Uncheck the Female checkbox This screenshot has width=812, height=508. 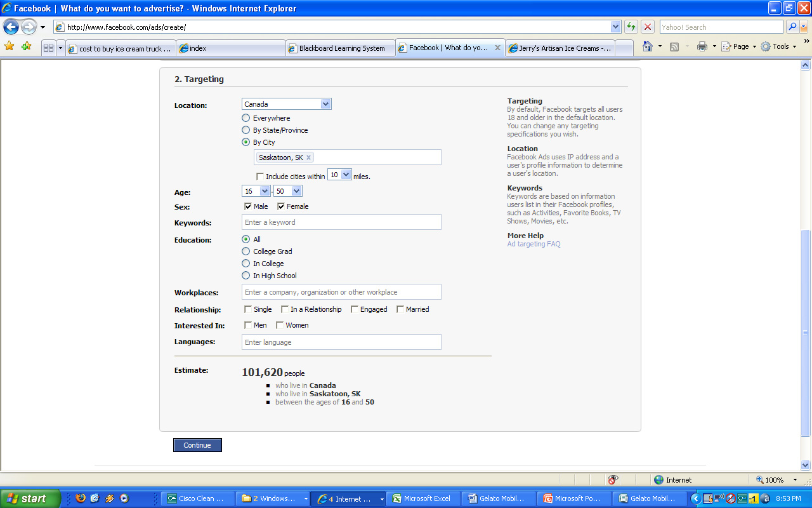point(281,206)
